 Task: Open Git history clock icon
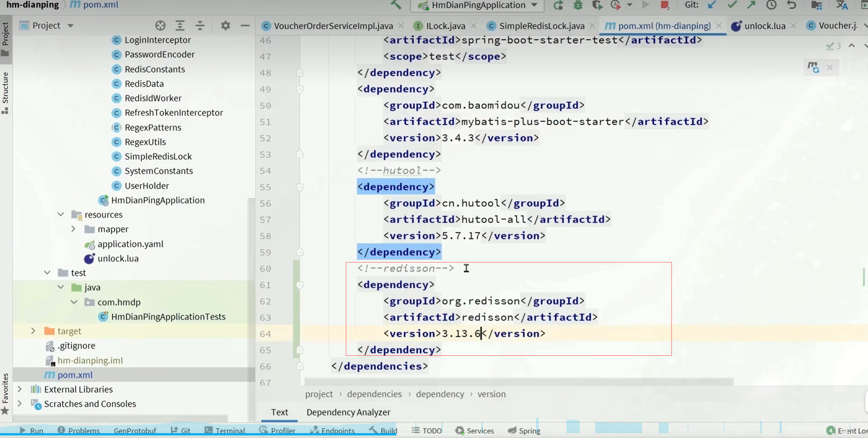(x=771, y=5)
